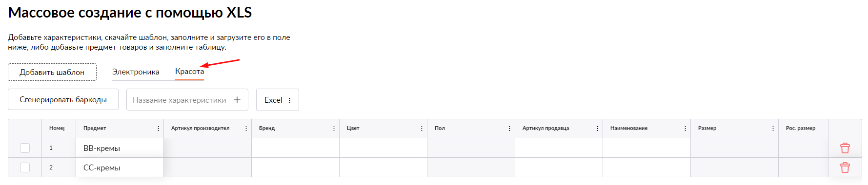Click plus icon in Название характеристики field

pos(237,100)
